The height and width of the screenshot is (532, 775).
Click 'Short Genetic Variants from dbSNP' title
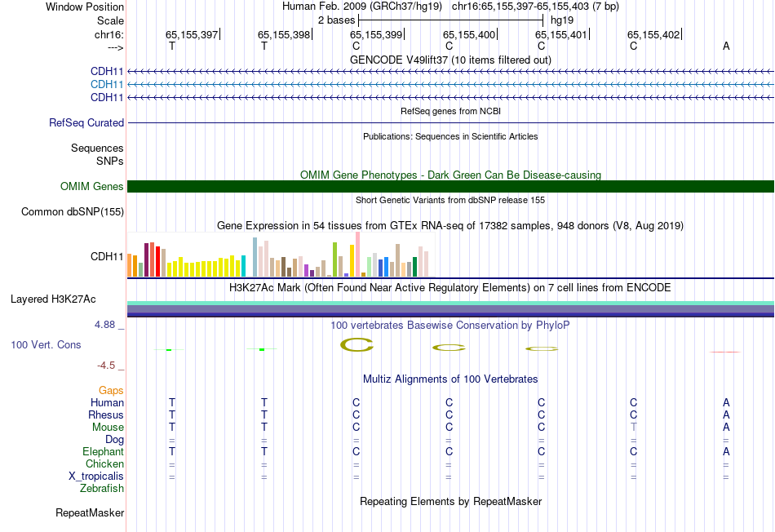[x=450, y=200]
